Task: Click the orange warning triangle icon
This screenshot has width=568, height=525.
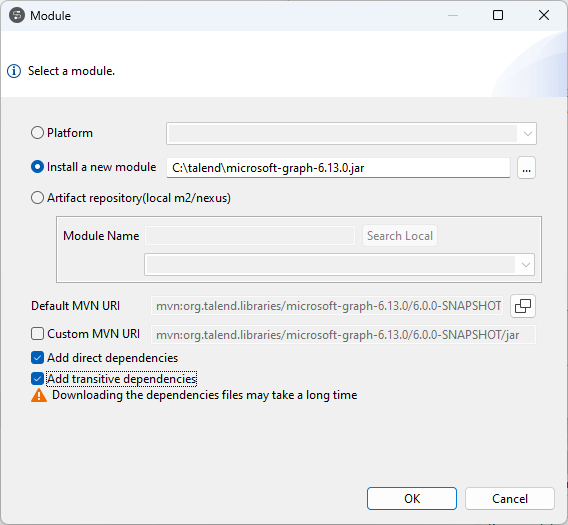Action: (39, 395)
